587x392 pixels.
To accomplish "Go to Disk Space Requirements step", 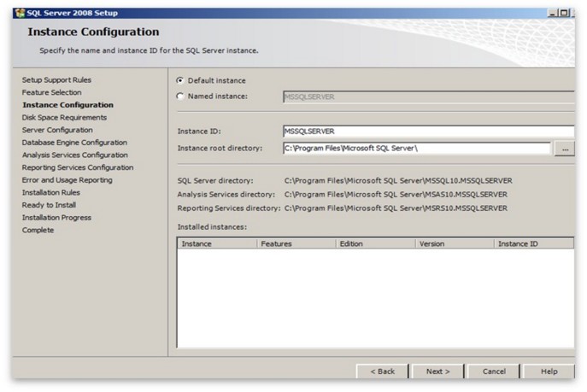I will click(x=64, y=117).
